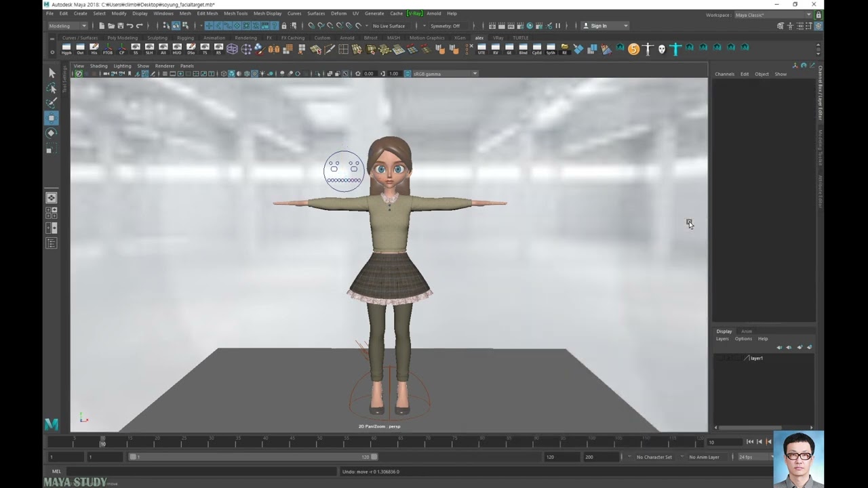Open the Symmetry: Off dropdown
Image resolution: width=868 pixels, height=488 pixels.
tap(448, 26)
